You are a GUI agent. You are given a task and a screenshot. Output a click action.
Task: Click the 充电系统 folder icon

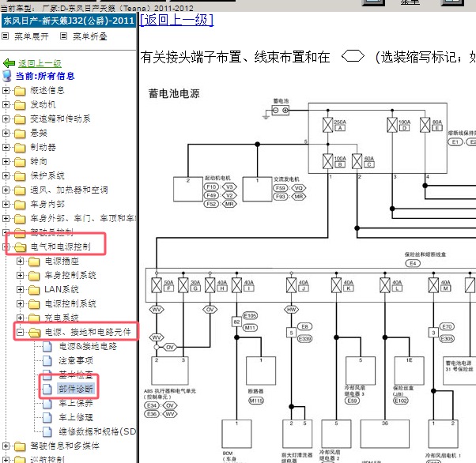pos(34,318)
